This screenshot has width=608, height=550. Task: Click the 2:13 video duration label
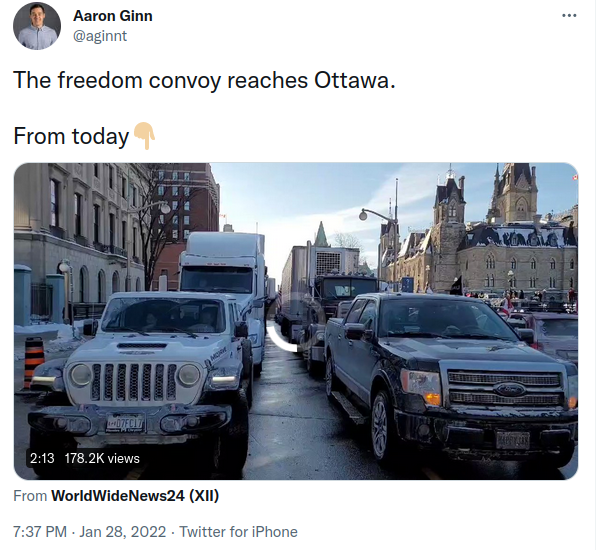pos(42,458)
